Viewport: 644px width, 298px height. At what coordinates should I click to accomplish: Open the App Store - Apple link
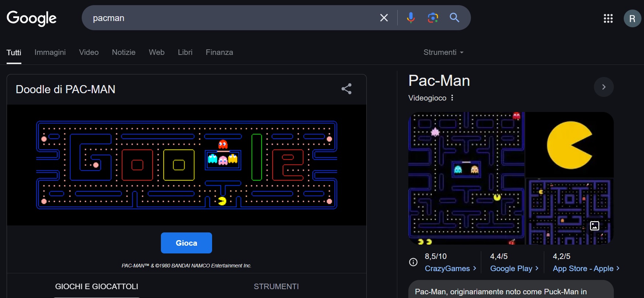[x=586, y=269]
